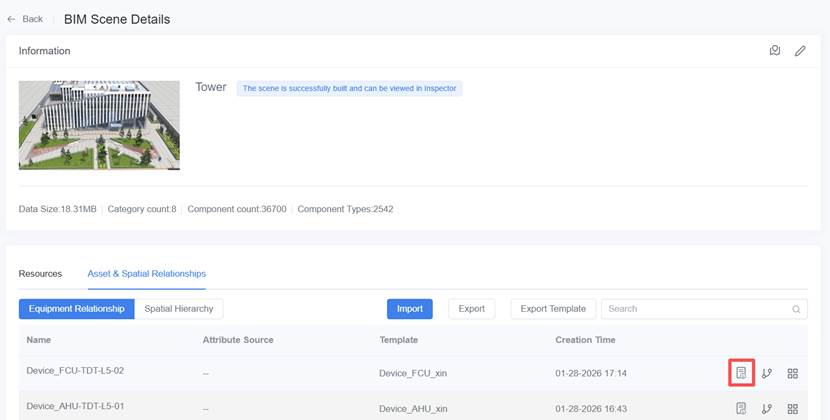Click the blue Import button
This screenshot has width=830, height=420.
410,309
